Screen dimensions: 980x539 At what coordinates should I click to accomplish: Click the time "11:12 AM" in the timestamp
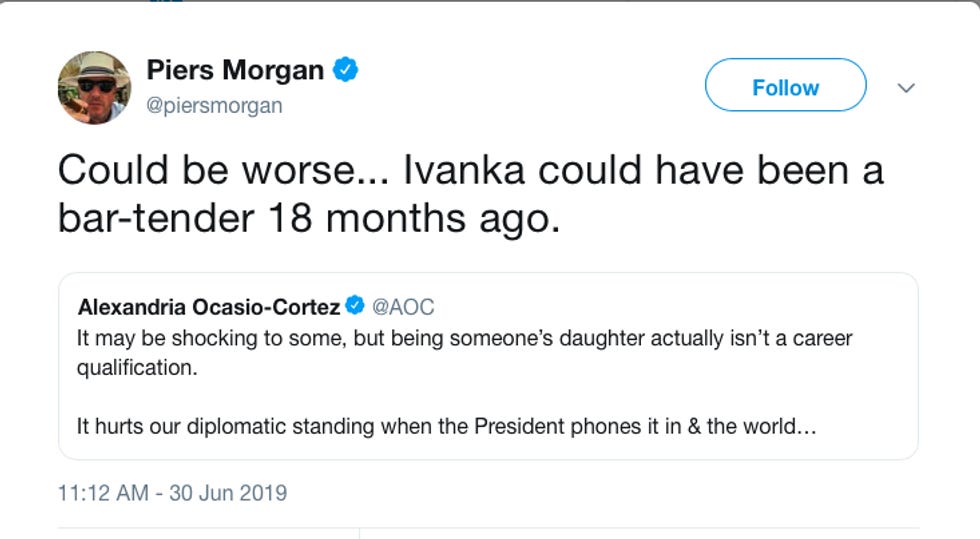click(101, 493)
